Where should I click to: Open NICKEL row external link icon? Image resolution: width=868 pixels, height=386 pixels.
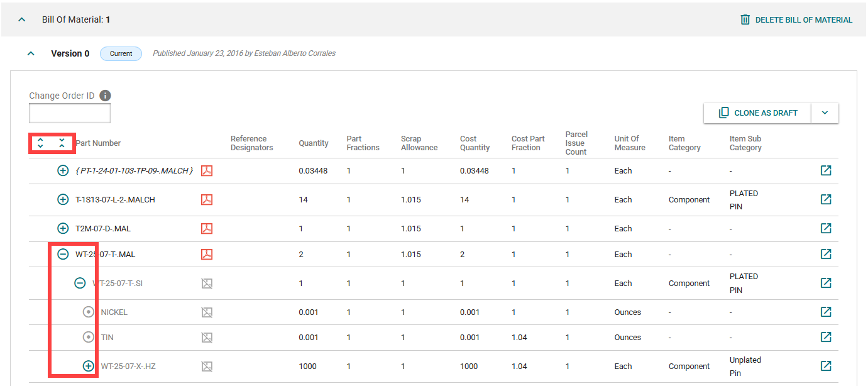(x=826, y=312)
